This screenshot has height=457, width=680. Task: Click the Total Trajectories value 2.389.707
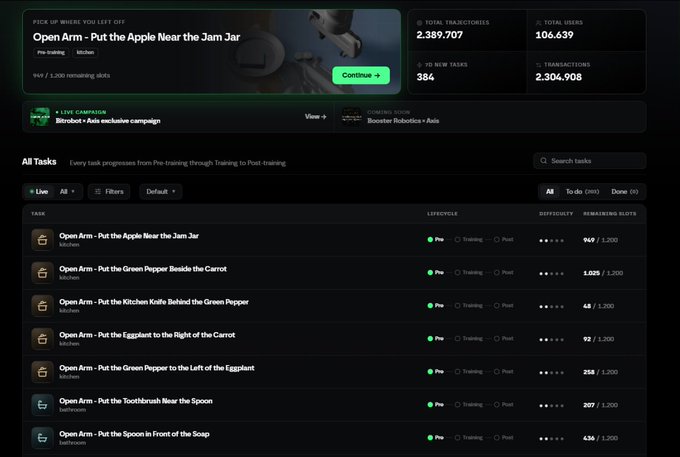[439, 35]
